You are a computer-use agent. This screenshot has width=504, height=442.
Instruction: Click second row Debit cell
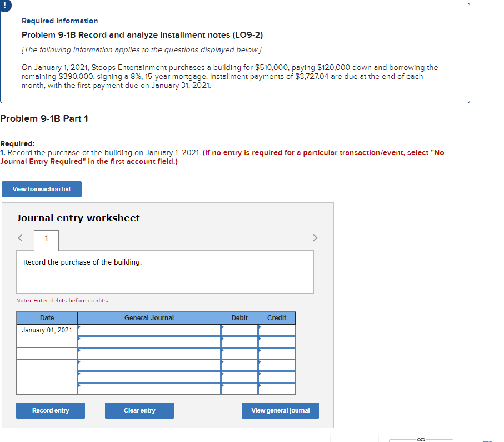point(239,342)
